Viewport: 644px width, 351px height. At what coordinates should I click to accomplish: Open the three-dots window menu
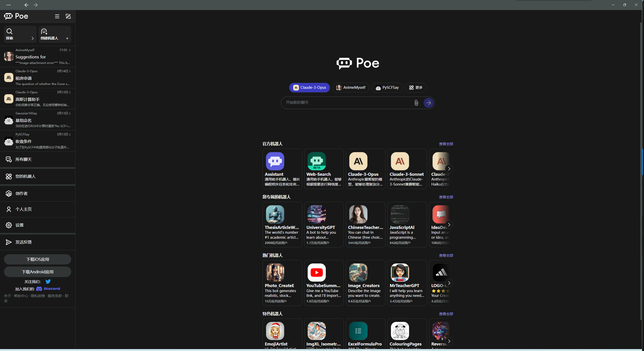coord(8,5)
